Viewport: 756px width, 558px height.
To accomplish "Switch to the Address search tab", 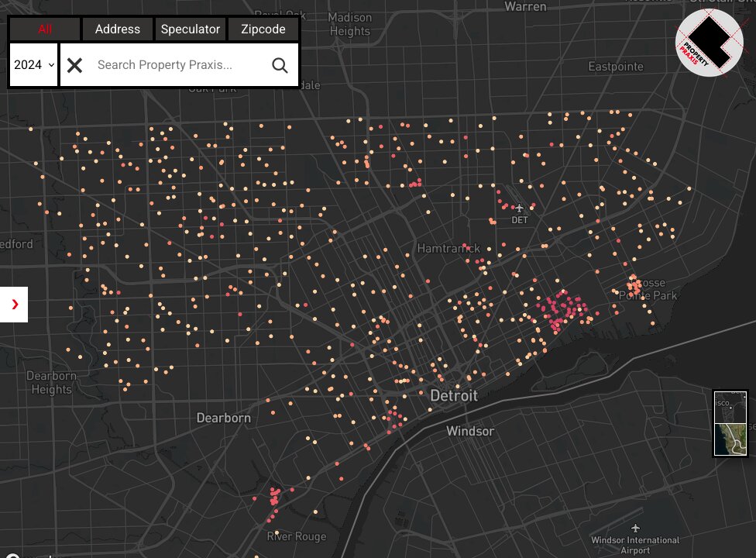I will [117, 29].
